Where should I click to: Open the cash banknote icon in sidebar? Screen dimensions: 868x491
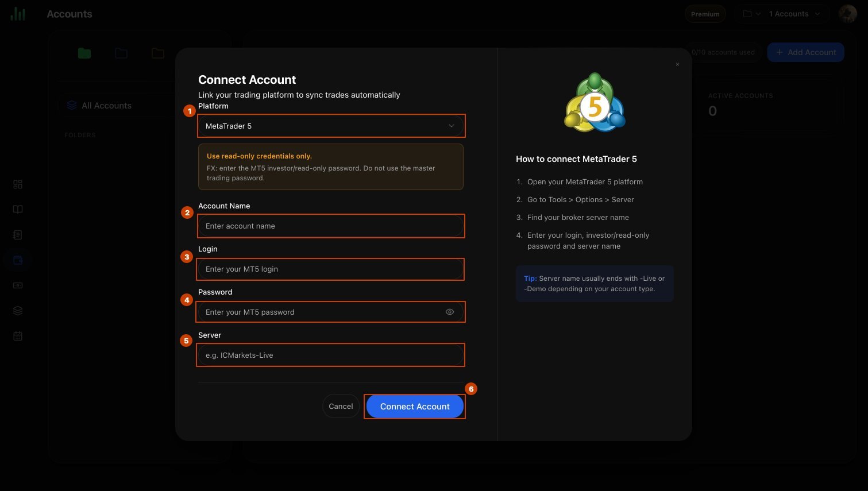click(x=18, y=285)
